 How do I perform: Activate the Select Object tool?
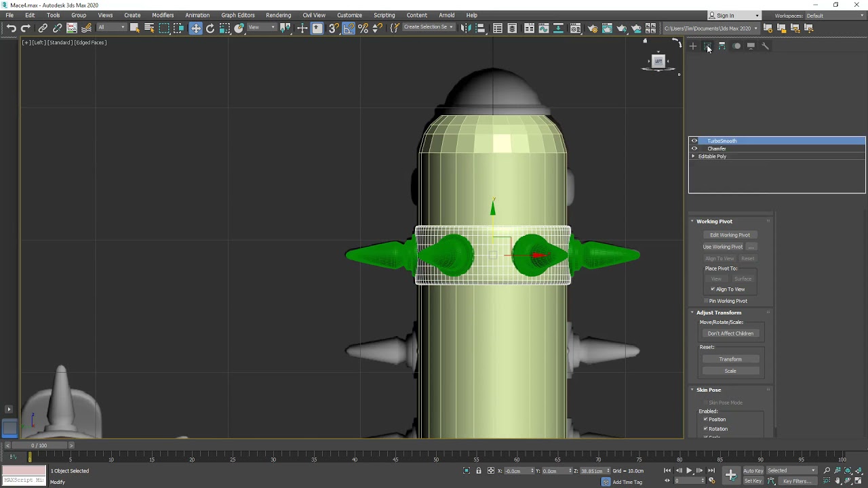[x=135, y=28]
